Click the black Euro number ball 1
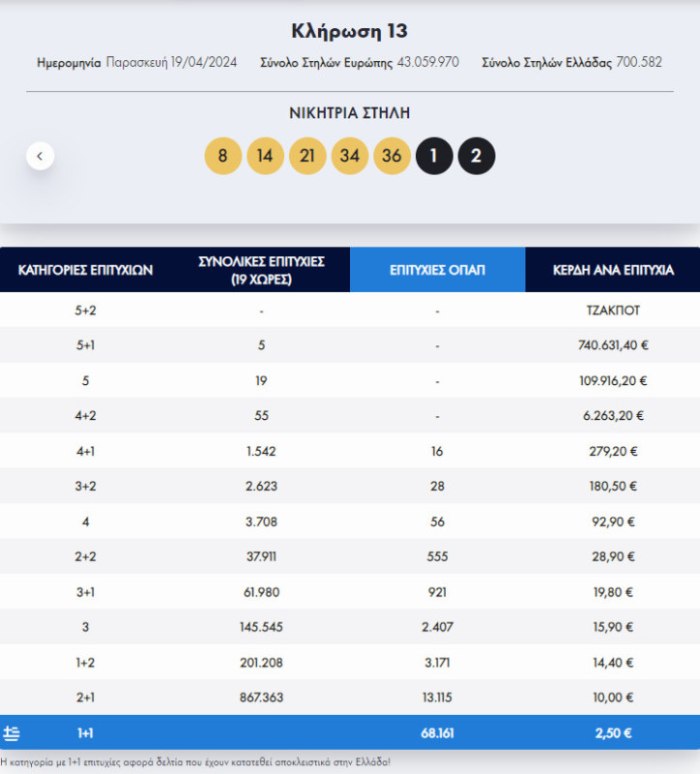This screenshot has width=700, height=774. coord(434,156)
